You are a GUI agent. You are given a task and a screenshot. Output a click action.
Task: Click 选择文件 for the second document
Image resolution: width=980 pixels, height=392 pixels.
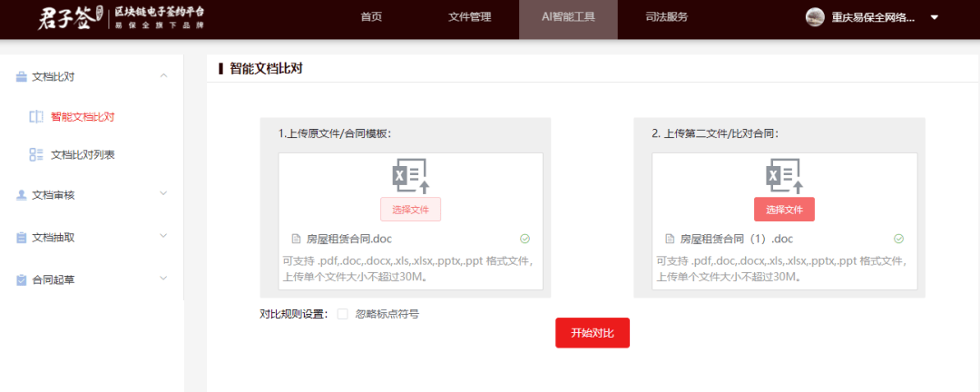click(x=784, y=210)
